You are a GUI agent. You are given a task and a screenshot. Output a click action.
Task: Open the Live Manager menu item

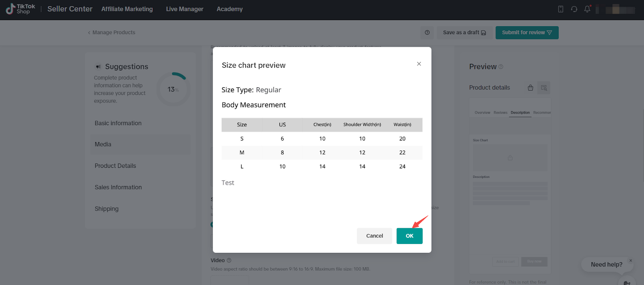click(184, 9)
